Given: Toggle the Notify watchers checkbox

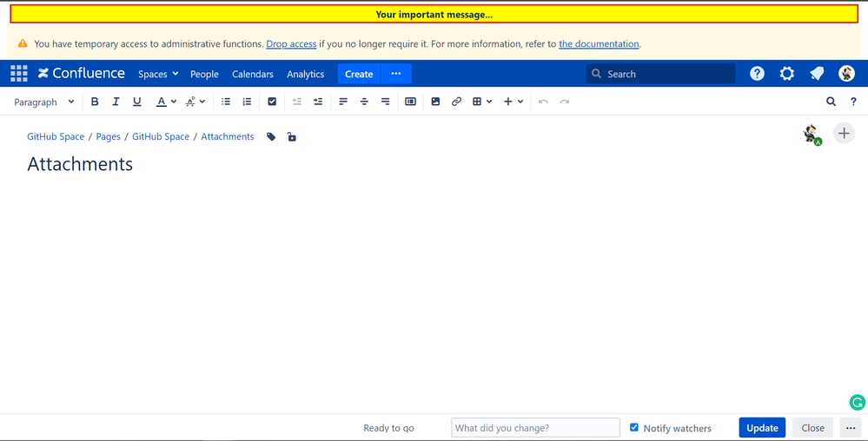Looking at the screenshot, I should click(x=634, y=428).
